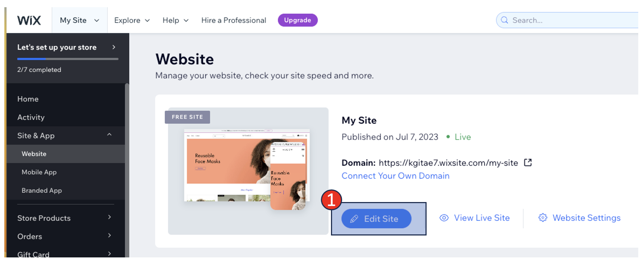Image resolution: width=644 pixels, height=261 pixels.
Task: Open the Store Products sidebar section
Action: (66, 218)
